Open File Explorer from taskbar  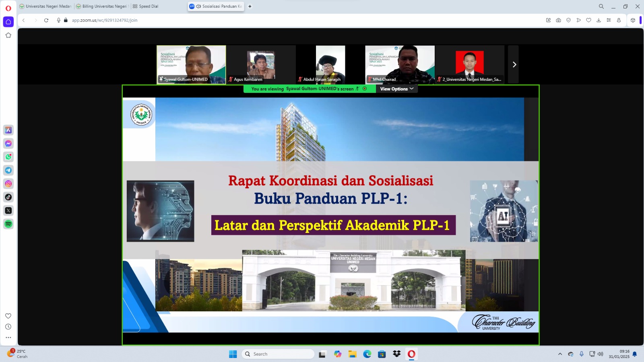[x=353, y=354]
